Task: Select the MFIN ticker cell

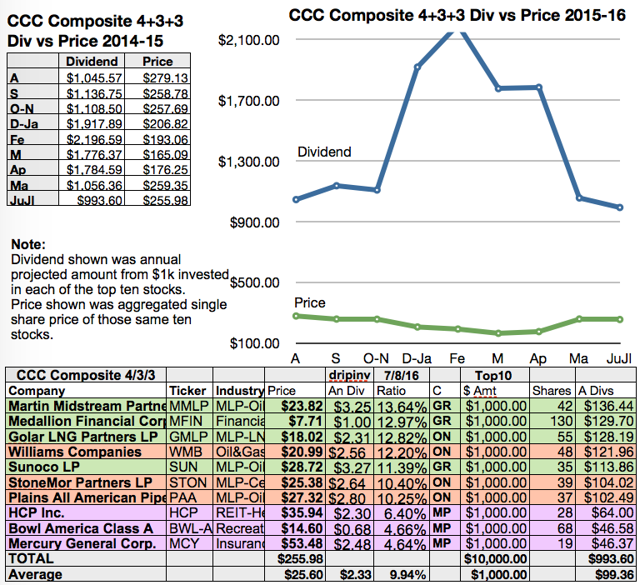Action: click(189, 421)
